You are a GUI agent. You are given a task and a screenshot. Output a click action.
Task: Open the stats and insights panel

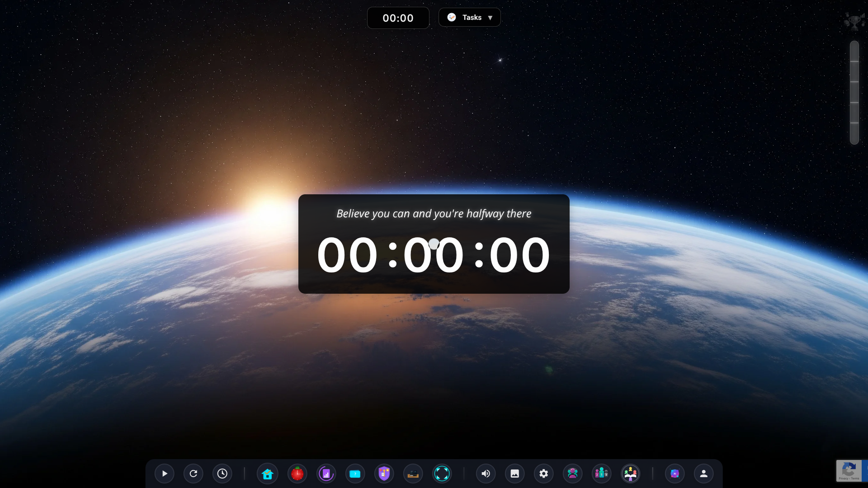pos(326,474)
